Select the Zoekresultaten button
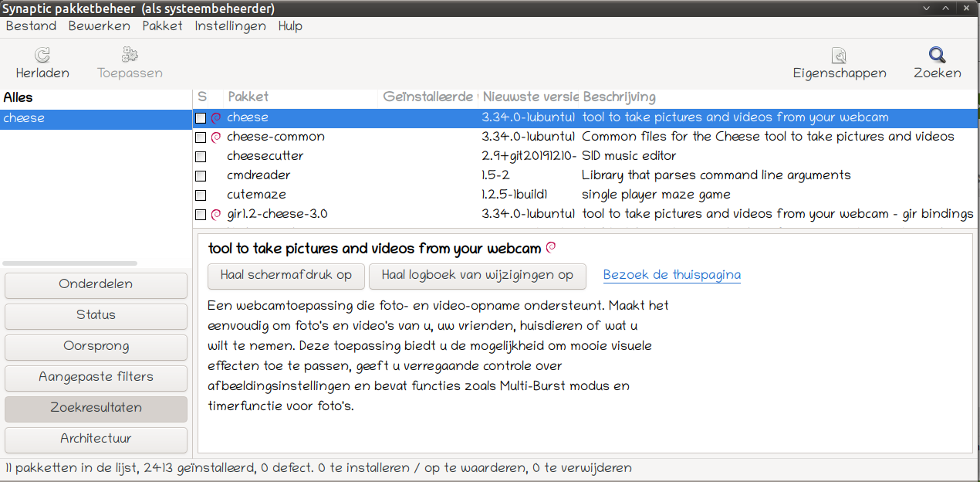The image size is (980, 482). 96,408
